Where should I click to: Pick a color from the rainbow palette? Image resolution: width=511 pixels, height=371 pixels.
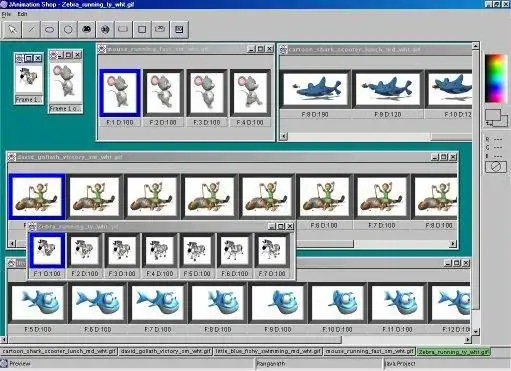pos(496,78)
